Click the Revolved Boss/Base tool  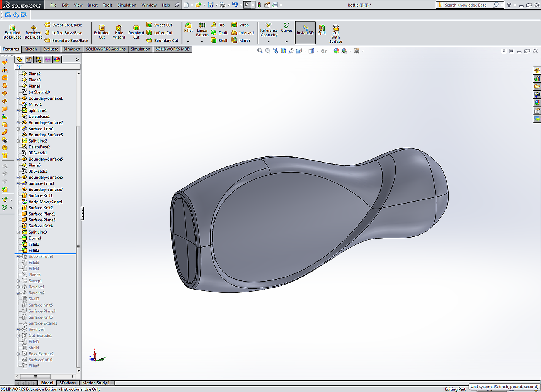pyautogui.click(x=34, y=32)
